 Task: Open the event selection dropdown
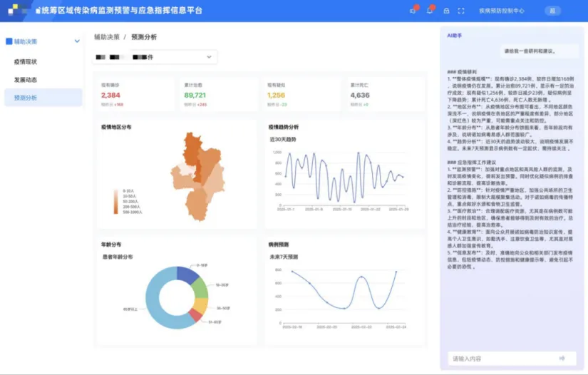pyautogui.click(x=155, y=57)
